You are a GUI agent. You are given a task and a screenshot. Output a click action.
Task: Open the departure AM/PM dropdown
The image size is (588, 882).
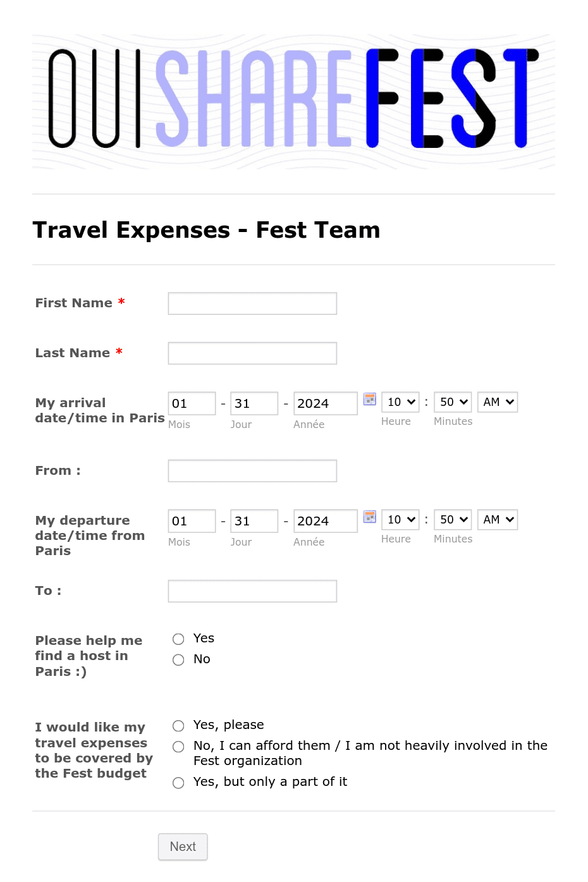498,520
